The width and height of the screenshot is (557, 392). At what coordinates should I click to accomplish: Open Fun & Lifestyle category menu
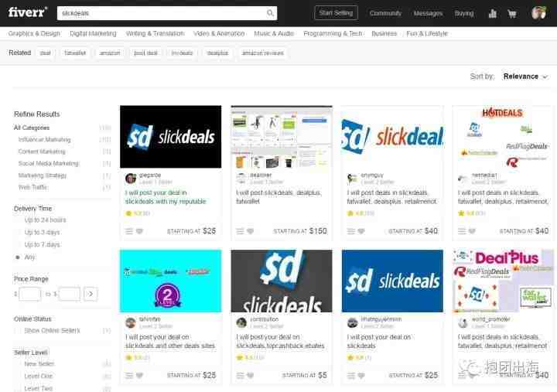[427, 33]
